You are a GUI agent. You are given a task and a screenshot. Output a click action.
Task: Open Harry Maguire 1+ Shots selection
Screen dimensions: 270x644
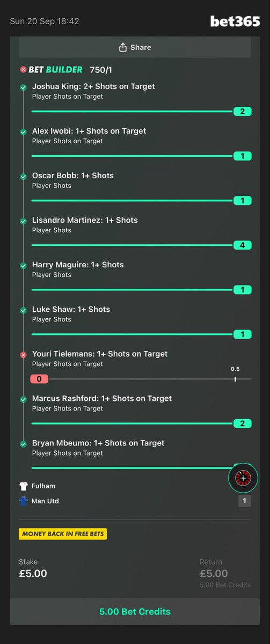pyautogui.click(x=78, y=269)
